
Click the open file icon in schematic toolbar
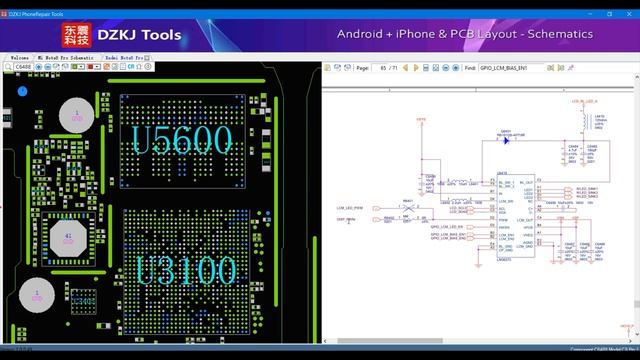[327, 68]
